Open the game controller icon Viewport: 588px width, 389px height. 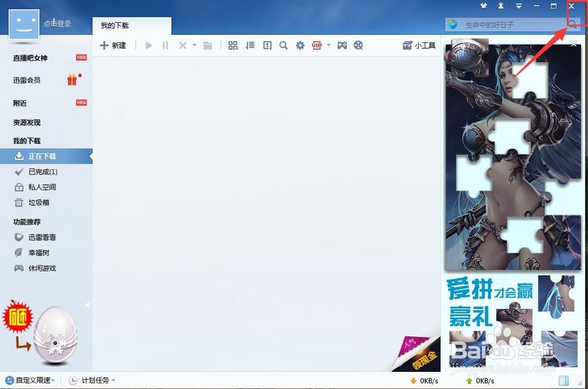click(342, 45)
